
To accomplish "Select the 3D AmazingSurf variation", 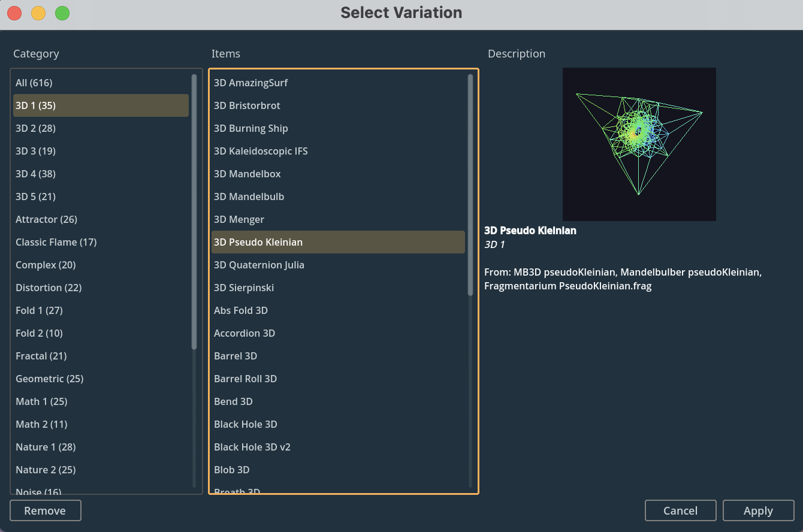I will [338, 83].
